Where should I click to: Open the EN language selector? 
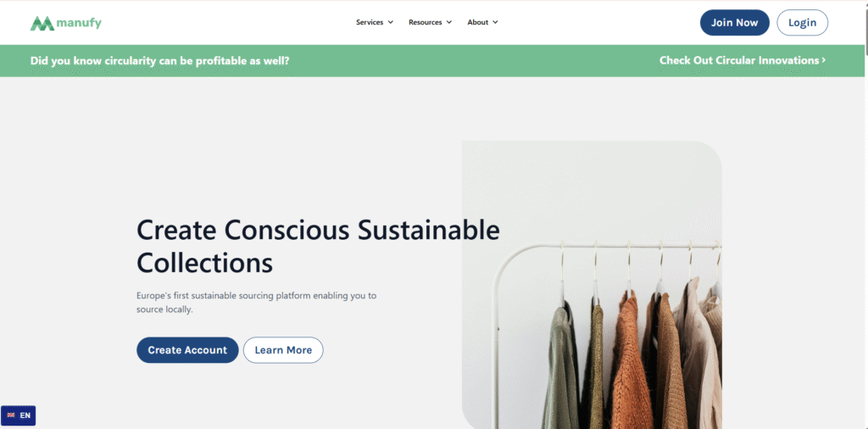19,415
